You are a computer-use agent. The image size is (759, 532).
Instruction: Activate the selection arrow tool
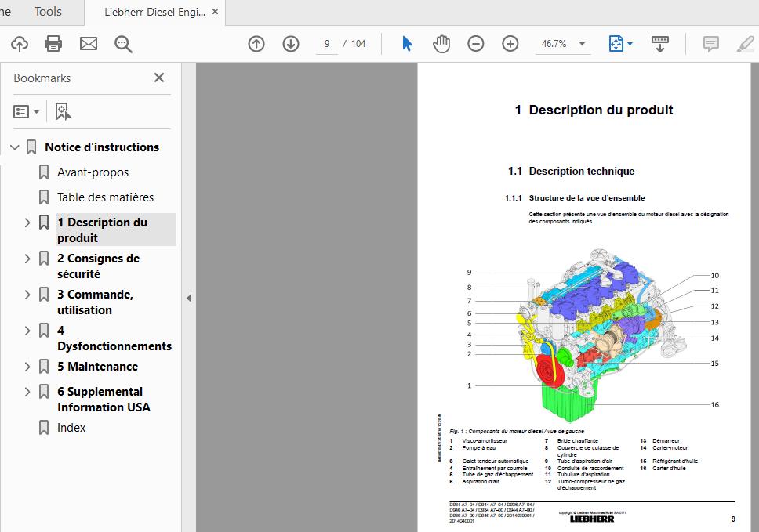pyautogui.click(x=407, y=44)
